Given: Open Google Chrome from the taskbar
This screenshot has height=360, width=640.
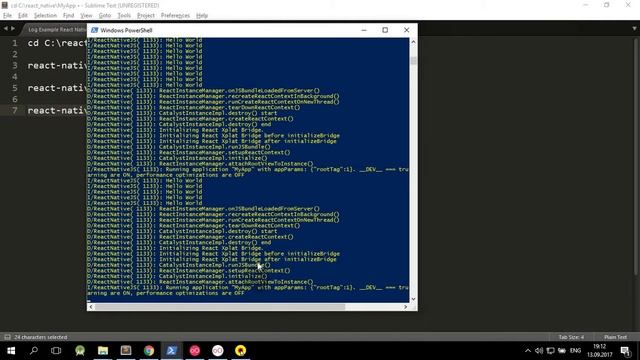Looking at the screenshot, I should click(149, 351).
